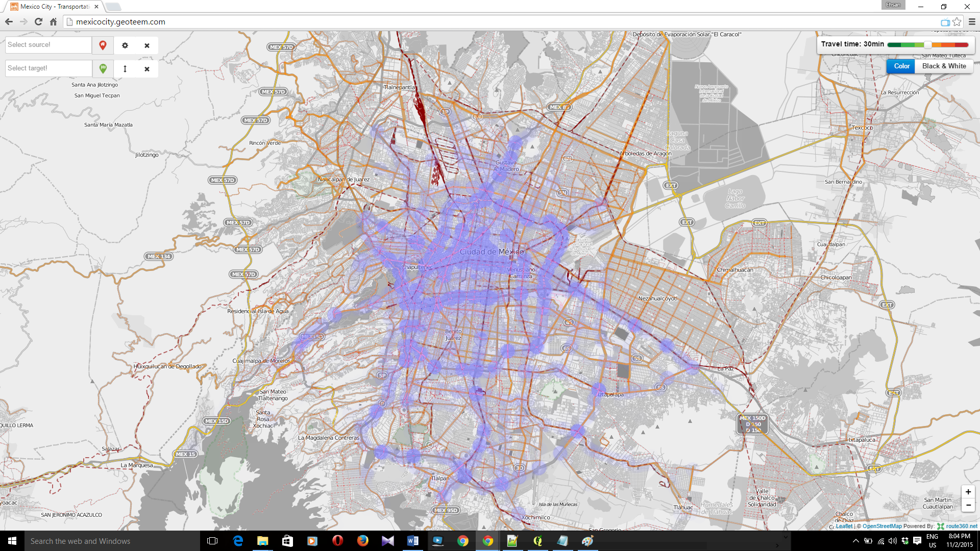Open the OpenStreetMap attribution link
Viewport: 980px width, 551px height.
pyautogui.click(x=881, y=526)
